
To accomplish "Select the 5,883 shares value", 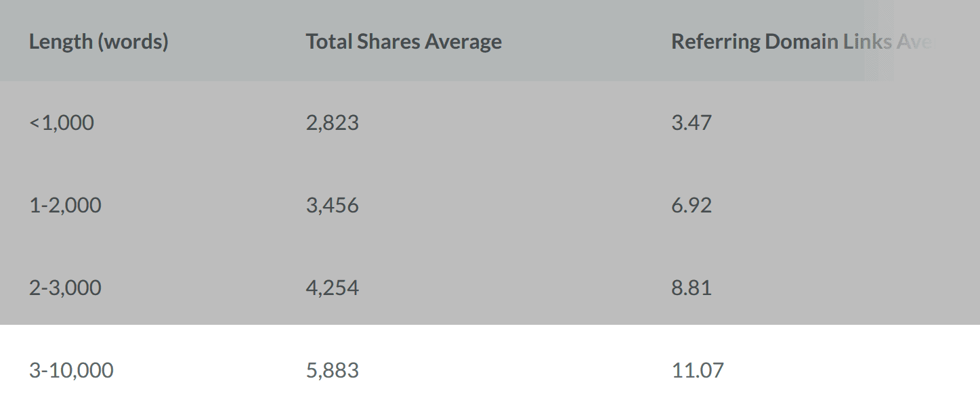I will point(332,371).
